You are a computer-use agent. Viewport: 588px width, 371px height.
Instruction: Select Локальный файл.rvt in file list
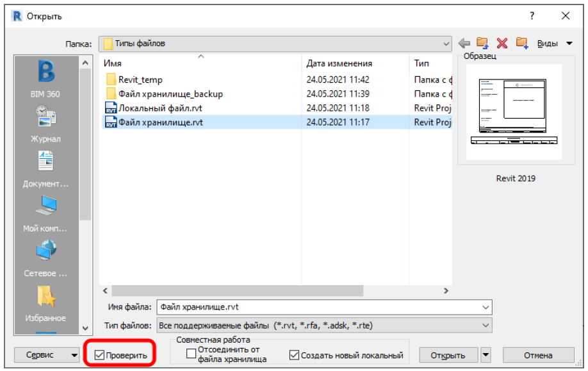pos(160,108)
